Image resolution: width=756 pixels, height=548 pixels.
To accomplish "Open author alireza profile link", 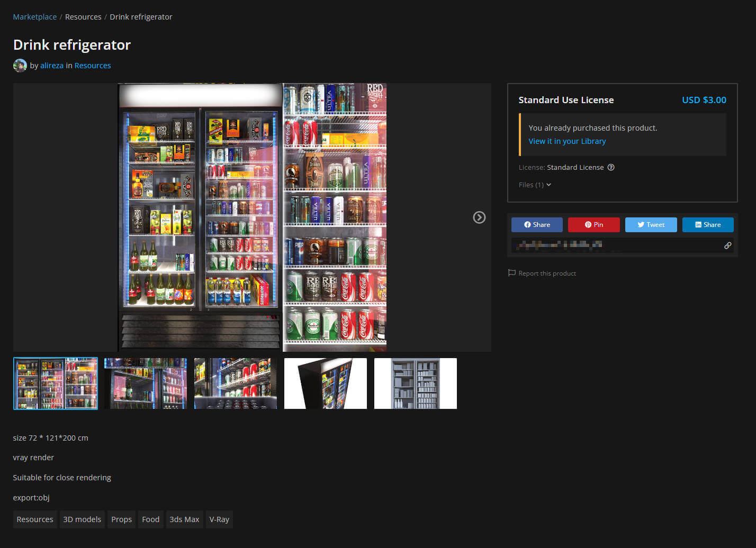I will pos(52,66).
